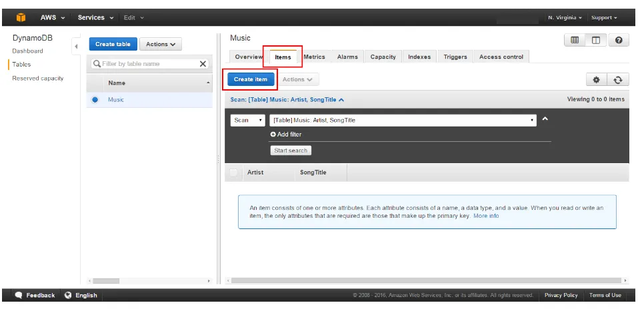The image size is (644, 319).
Task: Click the Start search button
Action: (291, 151)
